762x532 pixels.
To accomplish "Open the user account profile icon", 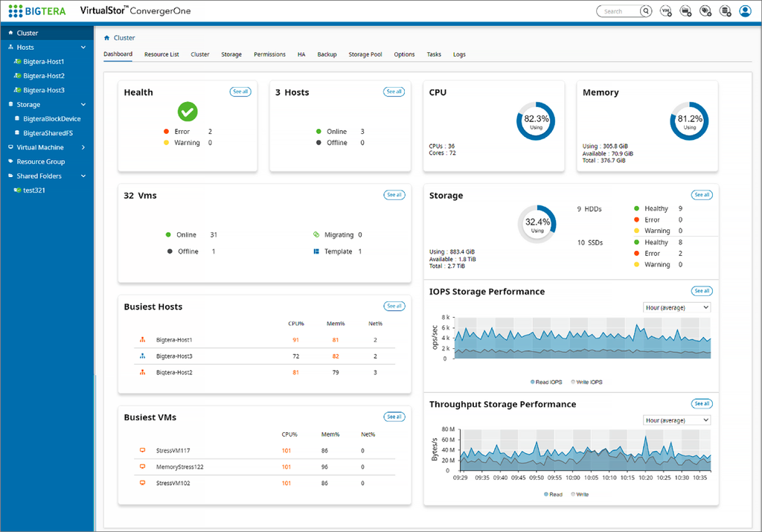I will (x=745, y=11).
